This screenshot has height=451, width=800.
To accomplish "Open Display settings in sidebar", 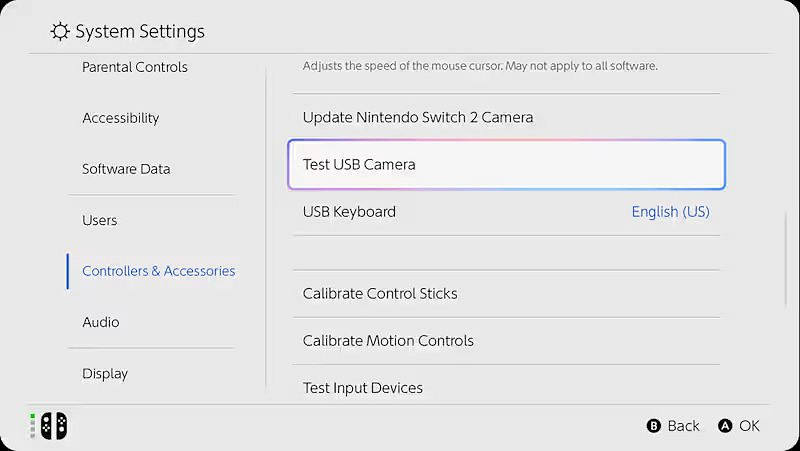I will [x=105, y=373].
